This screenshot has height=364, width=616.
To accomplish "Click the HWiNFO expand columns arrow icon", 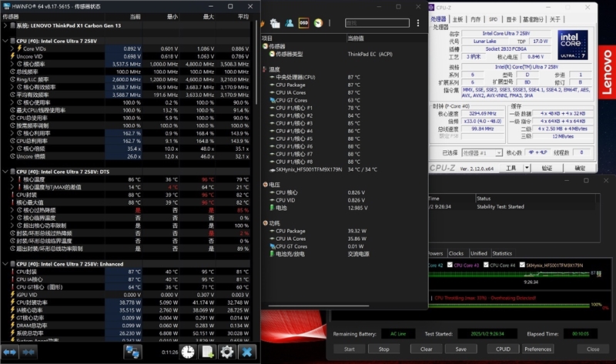I will 10,352.
